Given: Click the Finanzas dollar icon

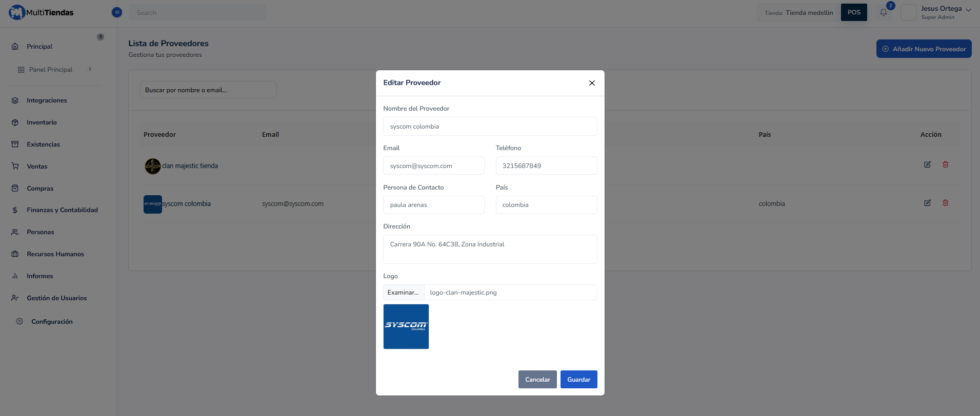Looking at the screenshot, I should click(x=15, y=210).
